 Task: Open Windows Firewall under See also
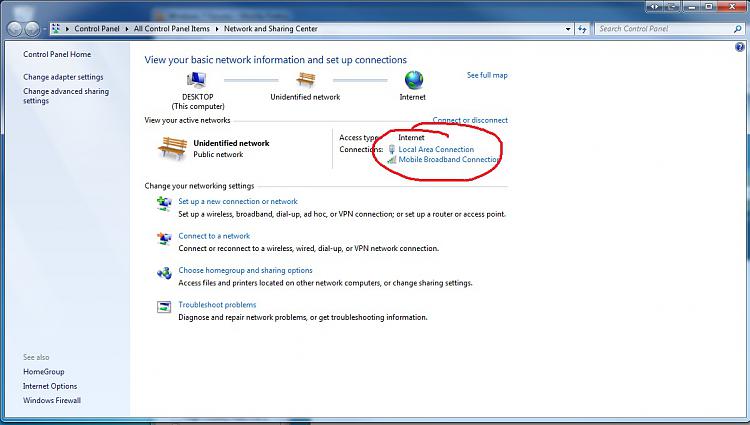click(x=52, y=401)
